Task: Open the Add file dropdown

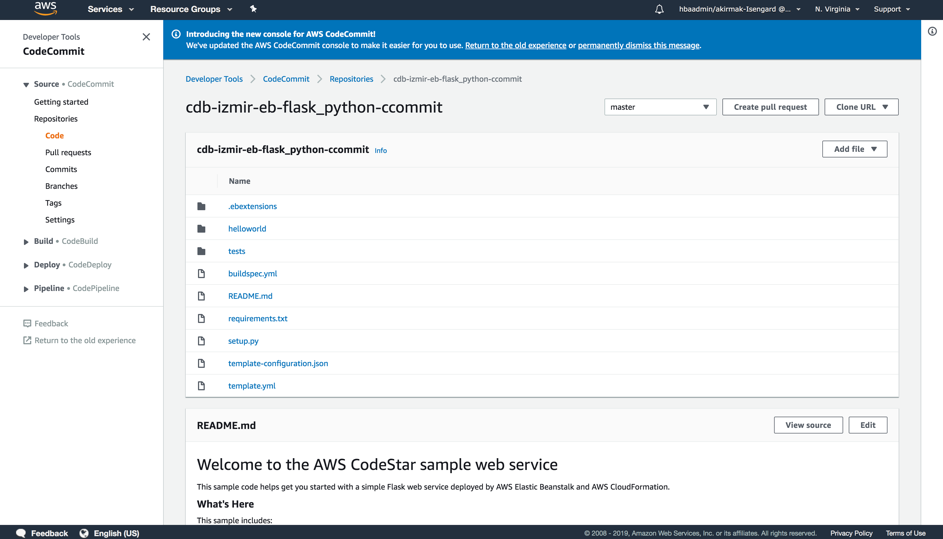Action: click(x=855, y=149)
